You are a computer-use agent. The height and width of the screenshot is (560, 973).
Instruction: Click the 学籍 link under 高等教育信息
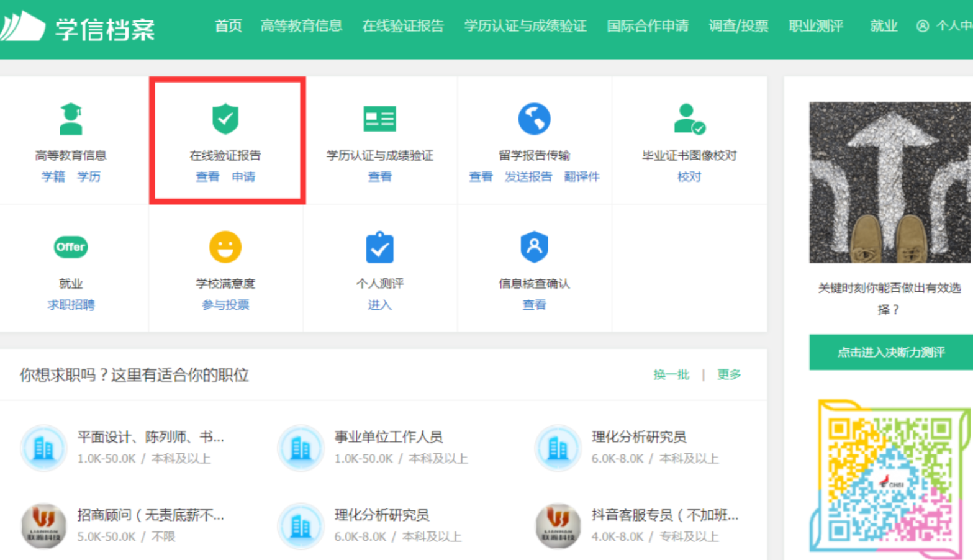pos(53,176)
